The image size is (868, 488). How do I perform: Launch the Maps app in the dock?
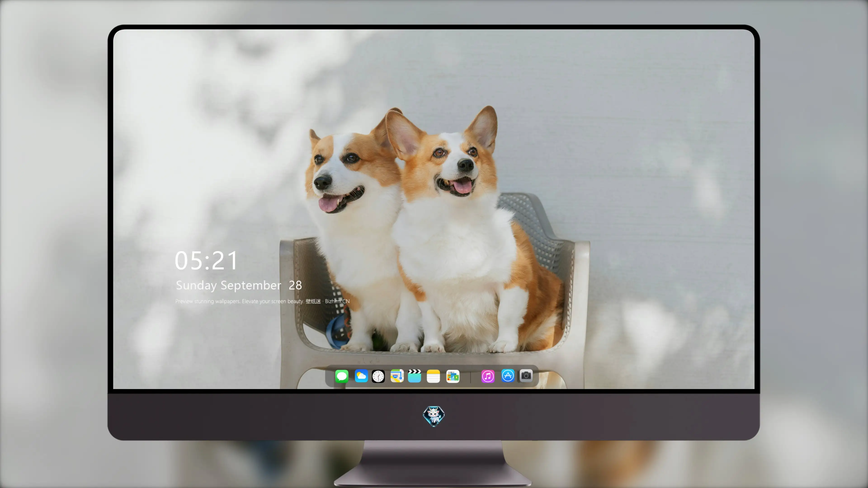coord(397,376)
